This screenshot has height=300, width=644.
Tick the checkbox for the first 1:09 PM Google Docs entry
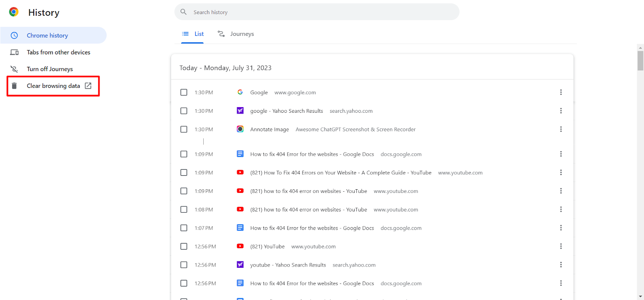184,154
